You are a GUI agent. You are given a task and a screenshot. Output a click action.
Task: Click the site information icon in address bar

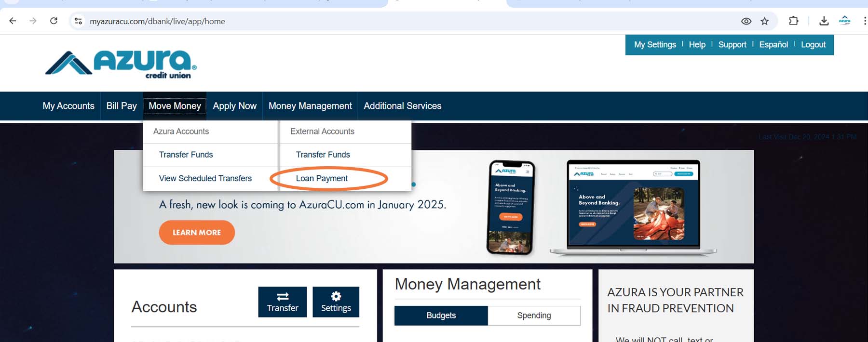click(x=78, y=21)
